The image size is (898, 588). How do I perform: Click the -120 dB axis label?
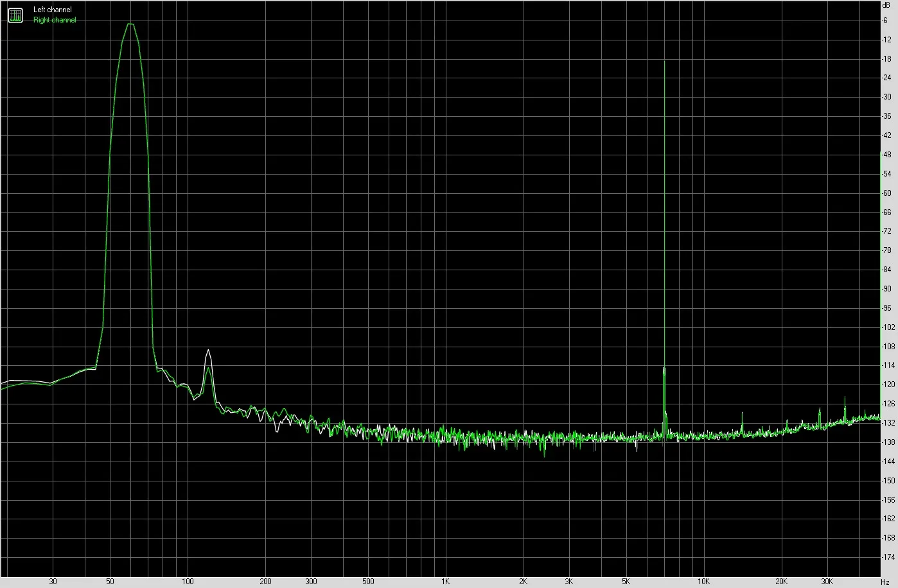click(888, 385)
